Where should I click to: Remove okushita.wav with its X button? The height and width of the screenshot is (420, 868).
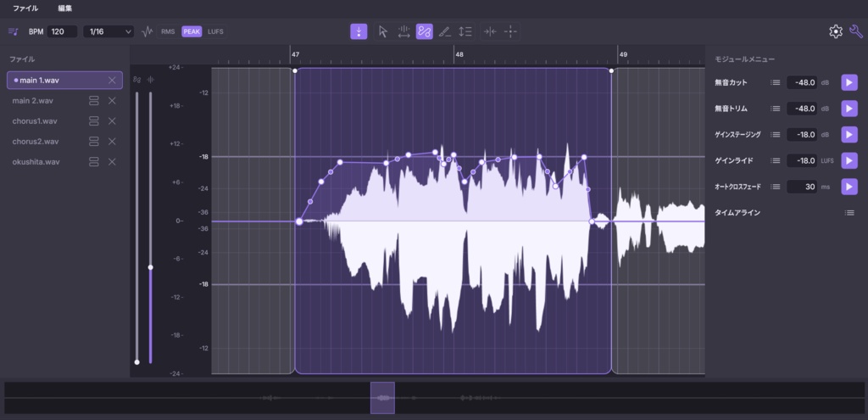[x=112, y=162]
